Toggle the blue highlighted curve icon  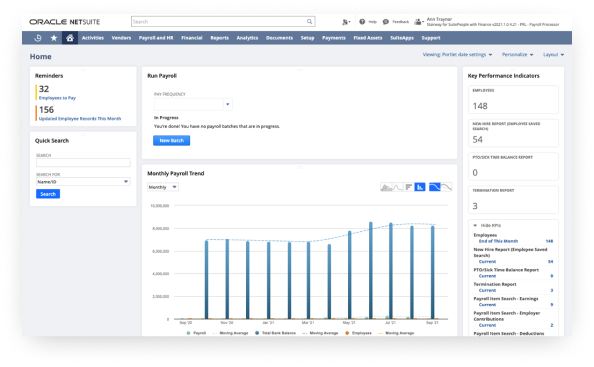click(435, 187)
